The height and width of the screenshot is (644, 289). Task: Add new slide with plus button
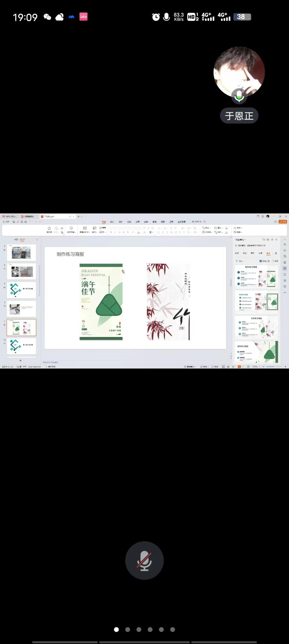[21, 360]
